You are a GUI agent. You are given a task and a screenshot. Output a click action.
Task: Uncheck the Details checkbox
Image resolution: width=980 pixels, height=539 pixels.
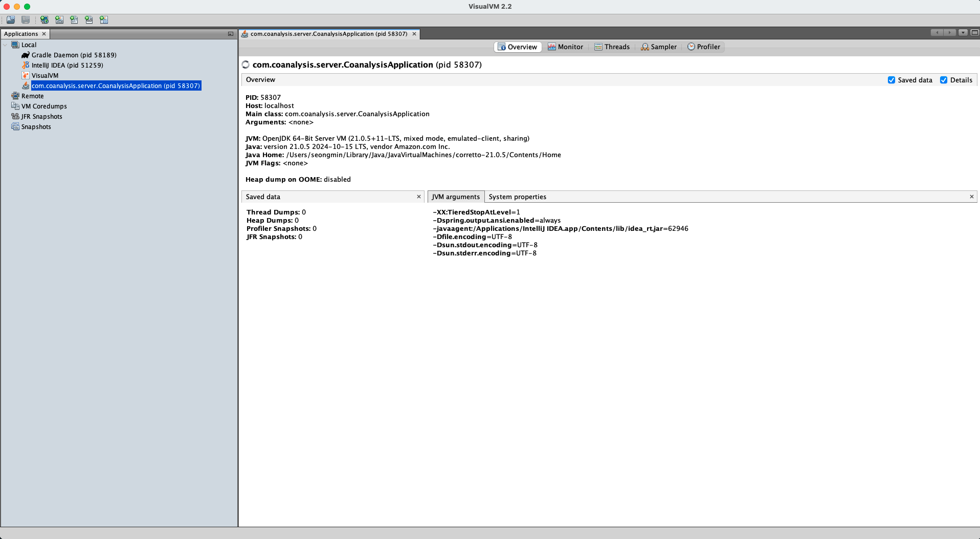tap(944, 80)
